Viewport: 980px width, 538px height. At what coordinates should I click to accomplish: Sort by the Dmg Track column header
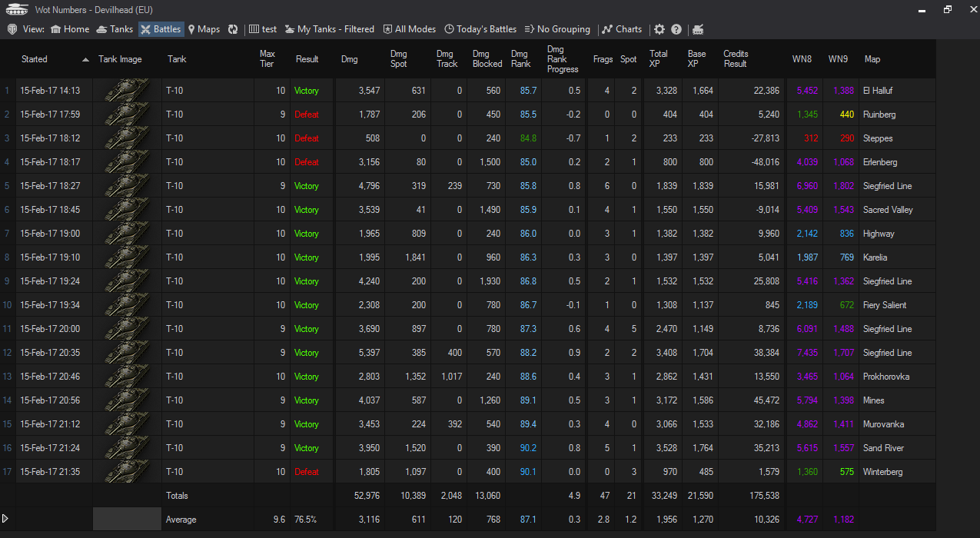coord(449,59)
